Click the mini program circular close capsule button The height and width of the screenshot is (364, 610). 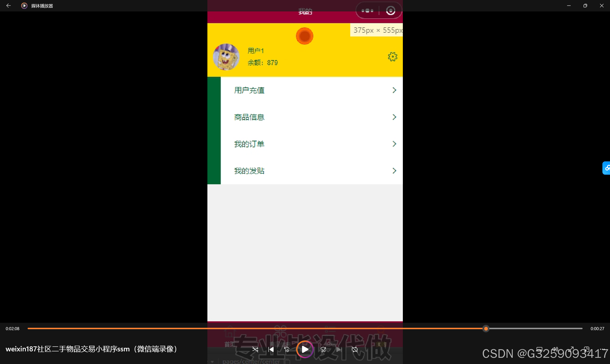tap(390, 10)
